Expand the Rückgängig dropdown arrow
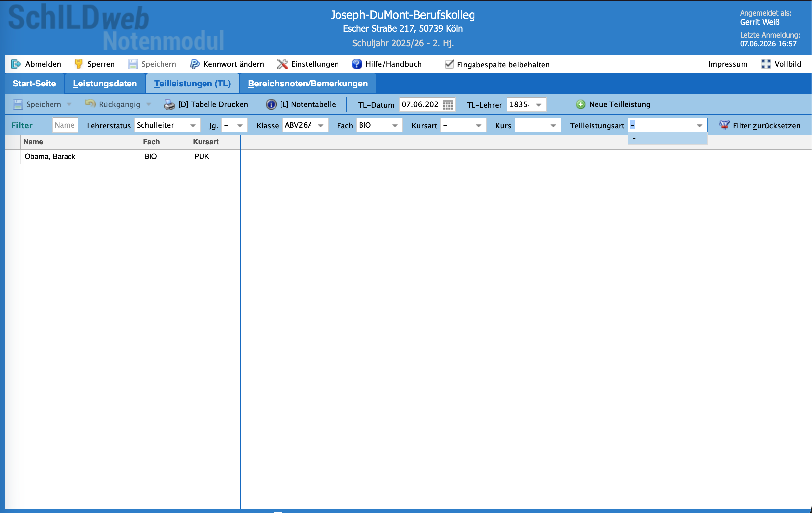 149,104
